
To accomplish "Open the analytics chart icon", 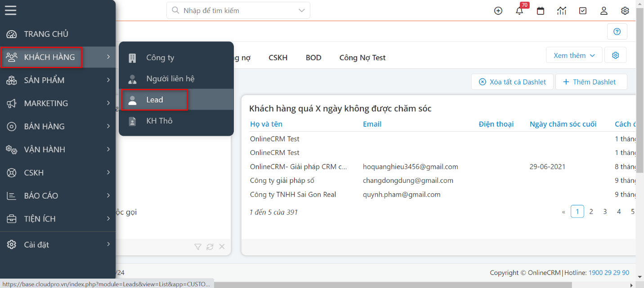I will click(x=562, y=10).
